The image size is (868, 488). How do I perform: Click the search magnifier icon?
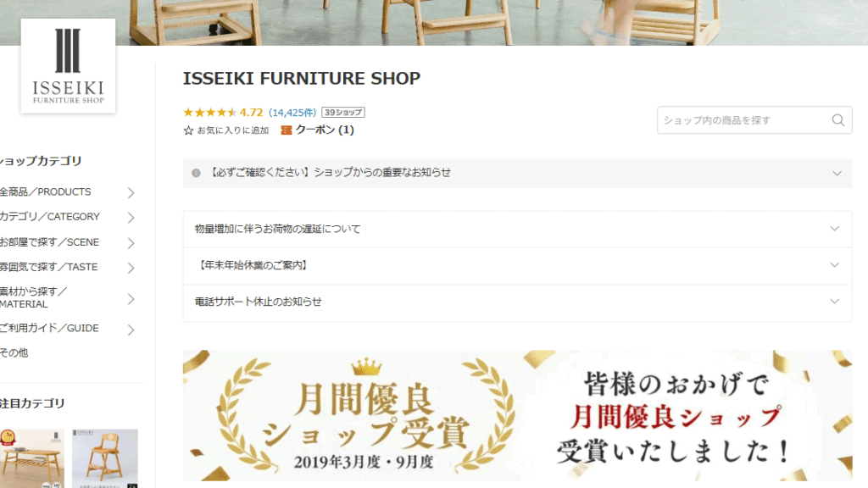pos(838,120)
